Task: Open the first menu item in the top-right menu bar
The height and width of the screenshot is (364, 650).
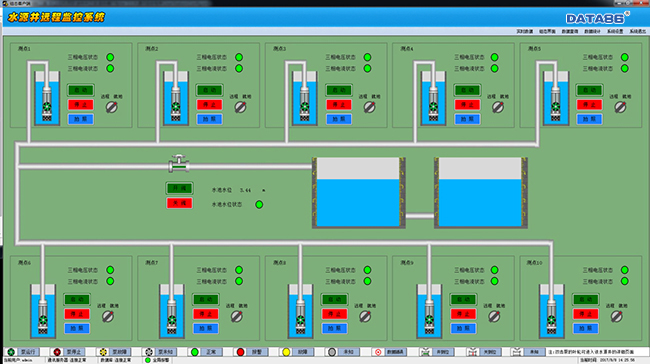Action: pos(524,32)
